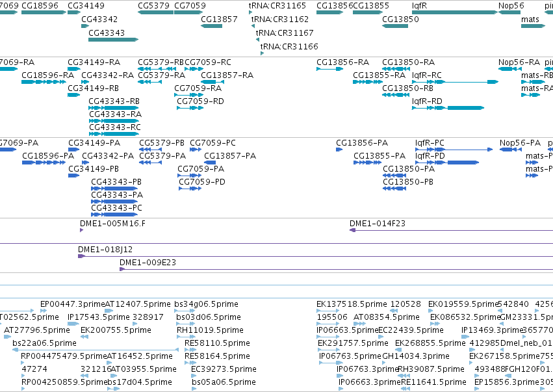Select transcript CG18596-RA
Image resolution: width=553 pixels, height=392 pixels.
(x=44, y=82)
